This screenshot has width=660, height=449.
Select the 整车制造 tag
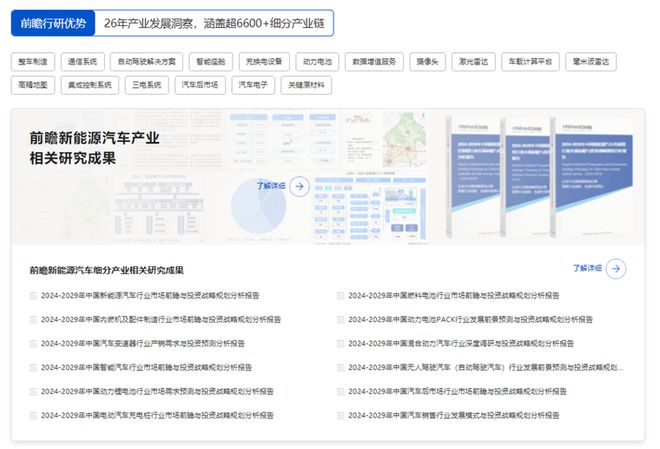coord(33,62)
